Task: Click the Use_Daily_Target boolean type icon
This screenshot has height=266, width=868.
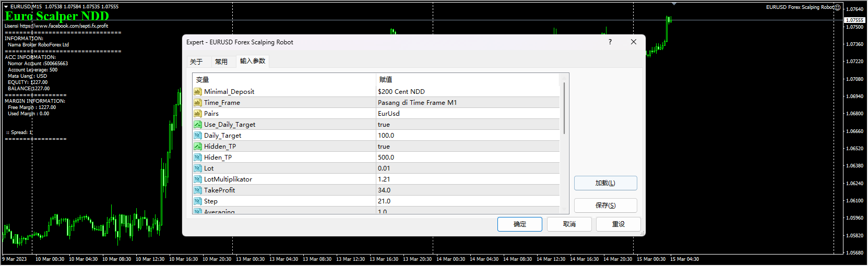Action: pos(198,125)
